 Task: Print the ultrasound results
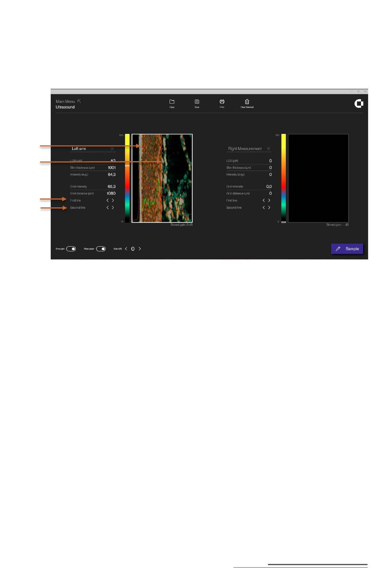pos(222,102)
